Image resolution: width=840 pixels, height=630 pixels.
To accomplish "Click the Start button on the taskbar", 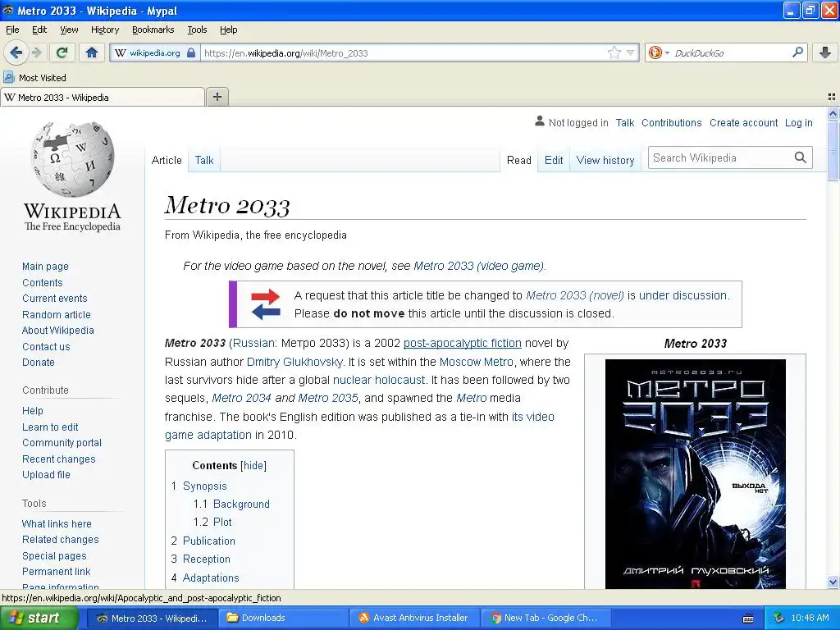I will tap(39, 618).
